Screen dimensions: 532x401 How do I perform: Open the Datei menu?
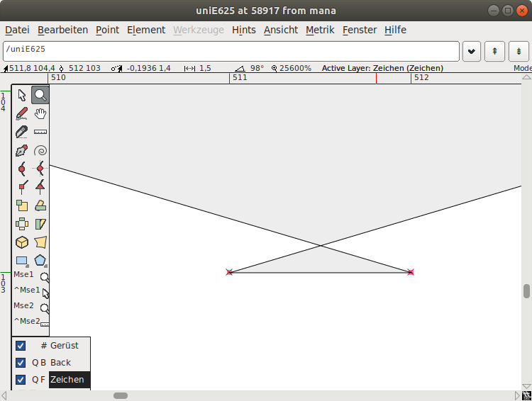point(17,30)
